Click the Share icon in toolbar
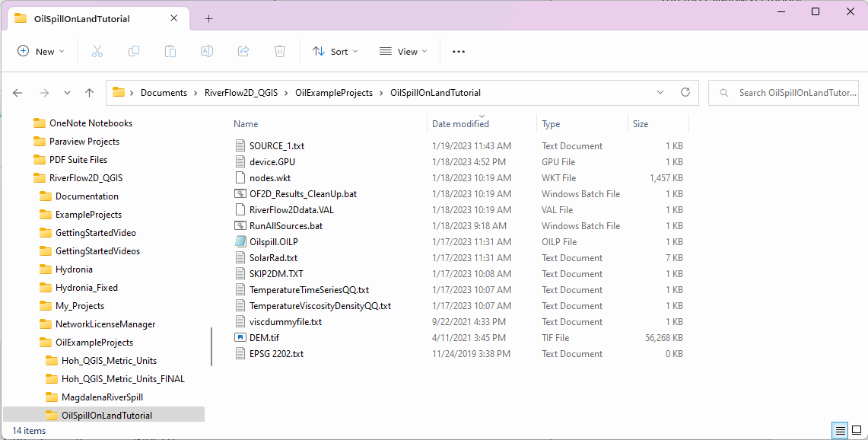The width and height of the screenshot is (868, 440). [x=243, y=52]
